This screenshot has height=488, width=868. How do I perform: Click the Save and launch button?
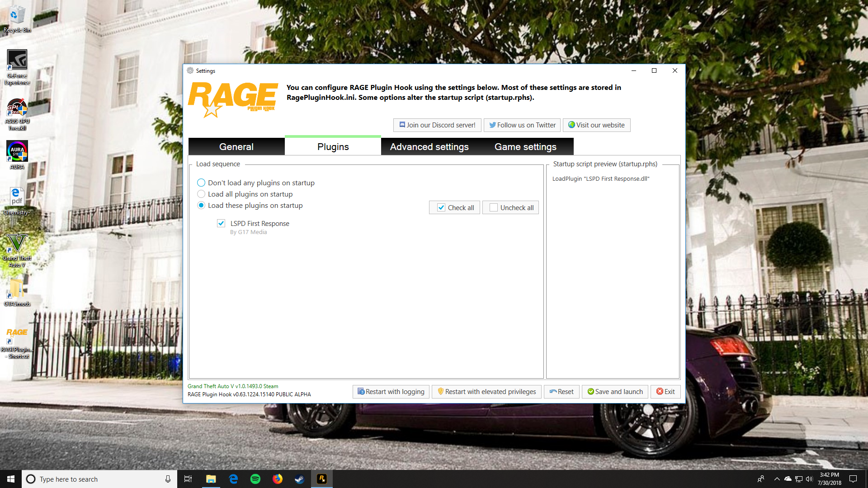(x=615, y=392)
